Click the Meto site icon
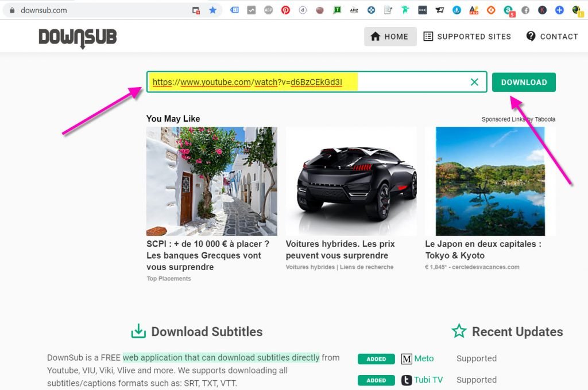Screen dimensions: 588x390 pos(407,359)
